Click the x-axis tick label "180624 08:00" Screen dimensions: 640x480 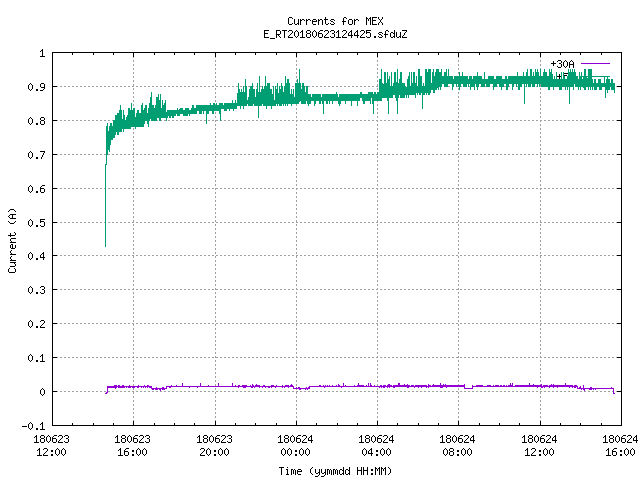pyautogui.click(x=457, y=446)
